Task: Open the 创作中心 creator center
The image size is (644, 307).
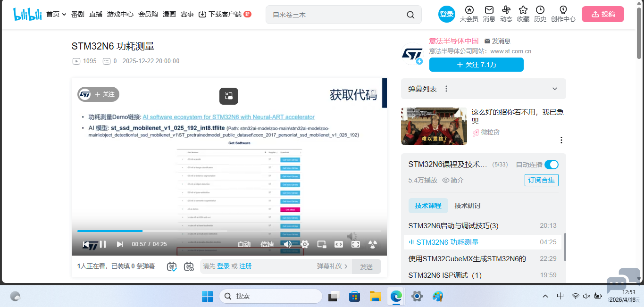Action: tap(563, 14)
